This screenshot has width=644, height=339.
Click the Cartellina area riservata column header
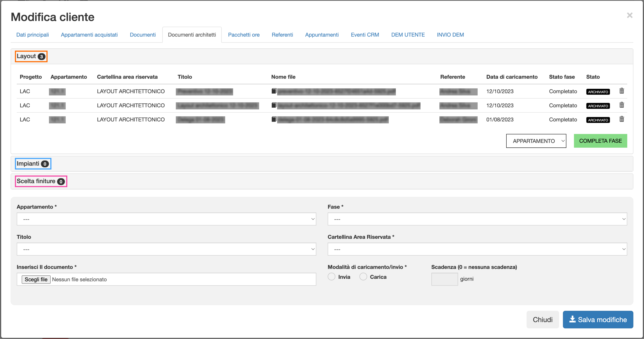point(127,77)
